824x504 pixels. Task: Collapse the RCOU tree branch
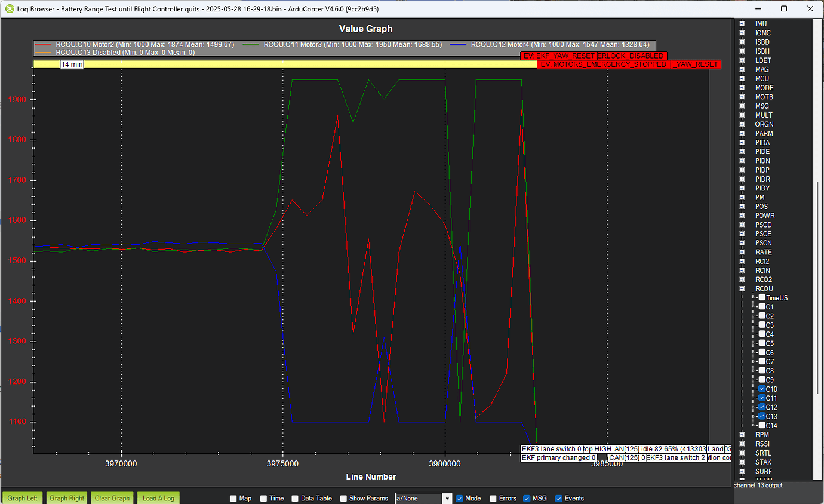(x=742, y=288)
